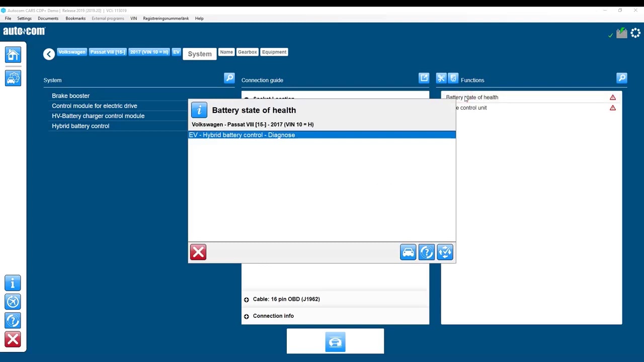Select Control module for electric drive
Viewport: 644px width, 362px height.
coord(95,106)
